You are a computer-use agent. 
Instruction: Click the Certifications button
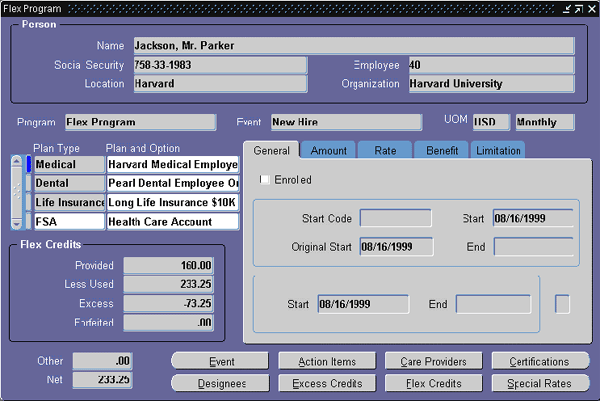[x=540, y=361]
